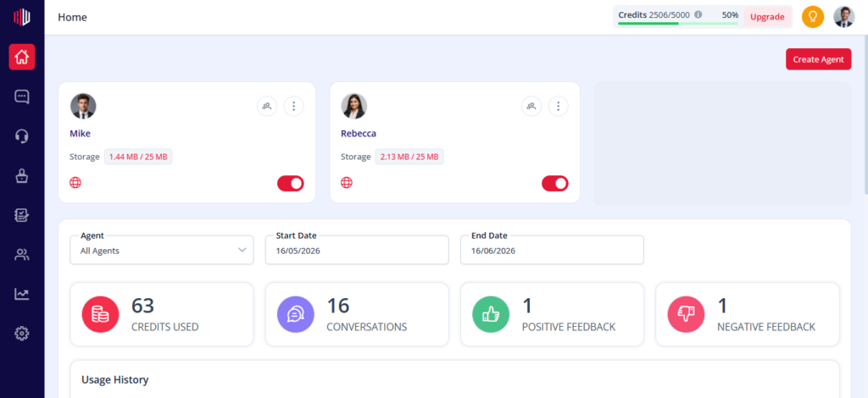Screen dimensions: 868x398
Task: Open the user profile avatar menu
Action: pos(843,17)
